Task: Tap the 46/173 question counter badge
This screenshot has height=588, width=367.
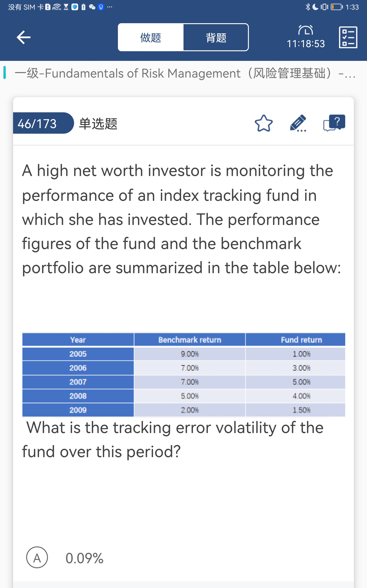Action: (x=37, y=123)
